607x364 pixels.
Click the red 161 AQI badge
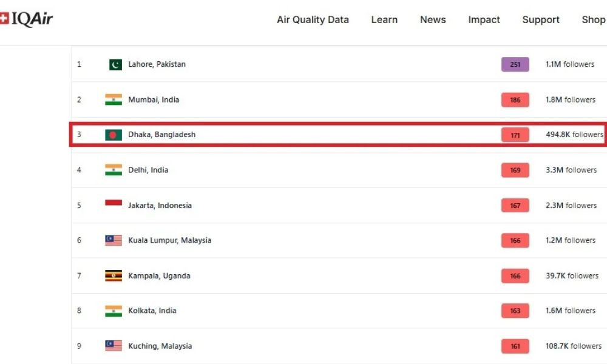tap(515, 346)
